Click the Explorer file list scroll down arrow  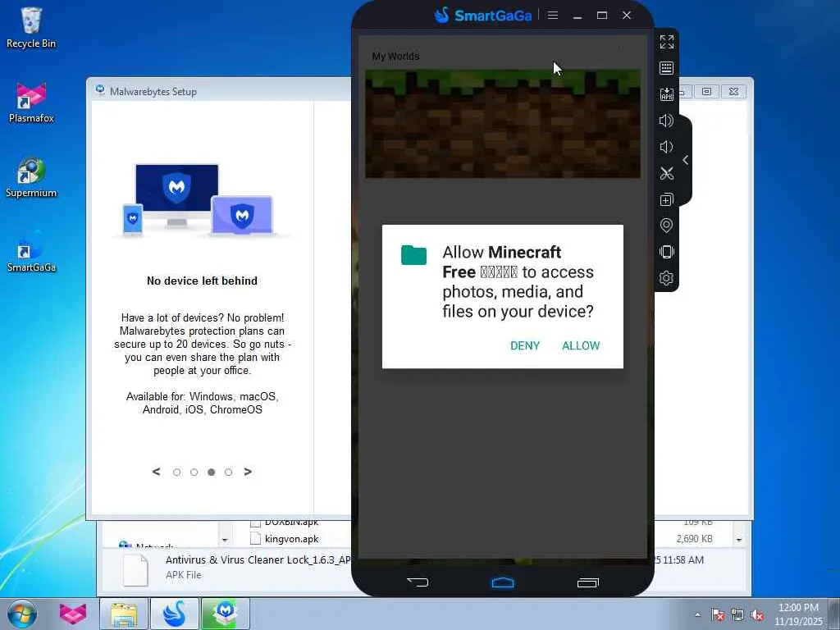(739, 540)
